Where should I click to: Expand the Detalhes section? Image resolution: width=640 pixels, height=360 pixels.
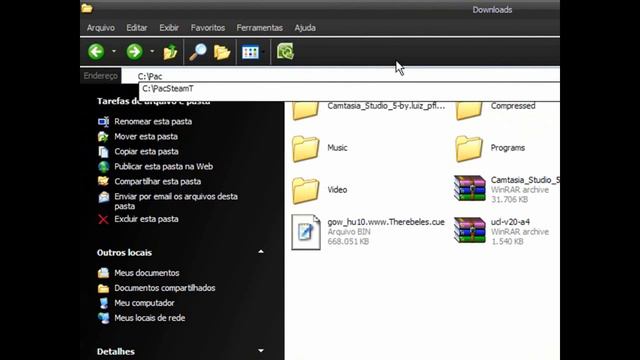[261, 351]
